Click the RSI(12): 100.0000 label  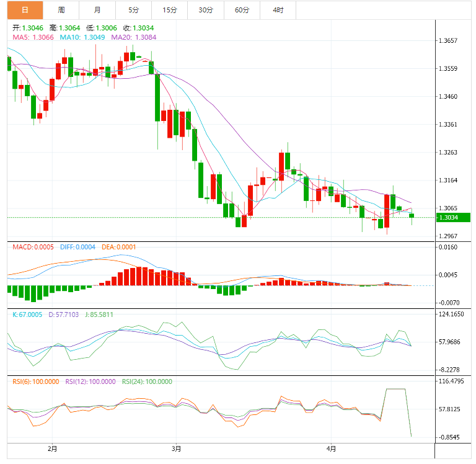90,381
